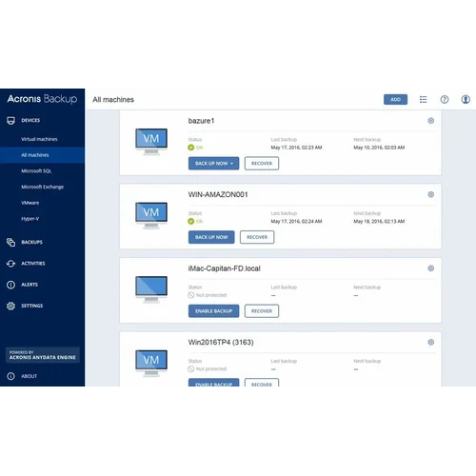Viewport: 476px width, 476px height.
Task: Open gear settings for Win2016TP4 (3163)
Action: [x=431, y=342]
